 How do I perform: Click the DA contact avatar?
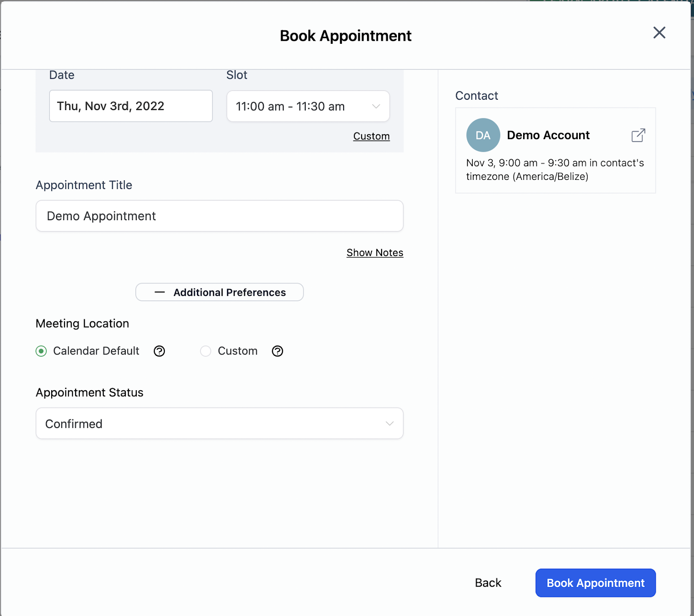pos(483,135)
